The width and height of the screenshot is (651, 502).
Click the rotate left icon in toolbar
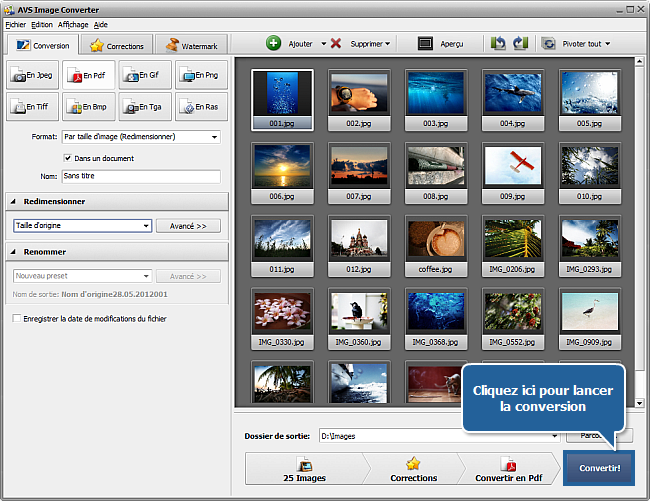(x=499, y=44)
